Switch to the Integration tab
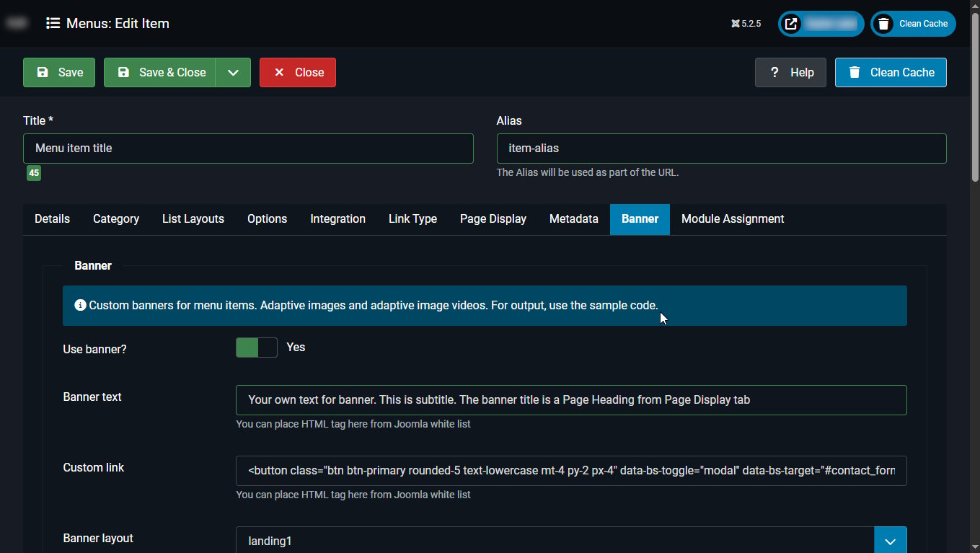This screenshot has height=553, width=980. (338, 219)
